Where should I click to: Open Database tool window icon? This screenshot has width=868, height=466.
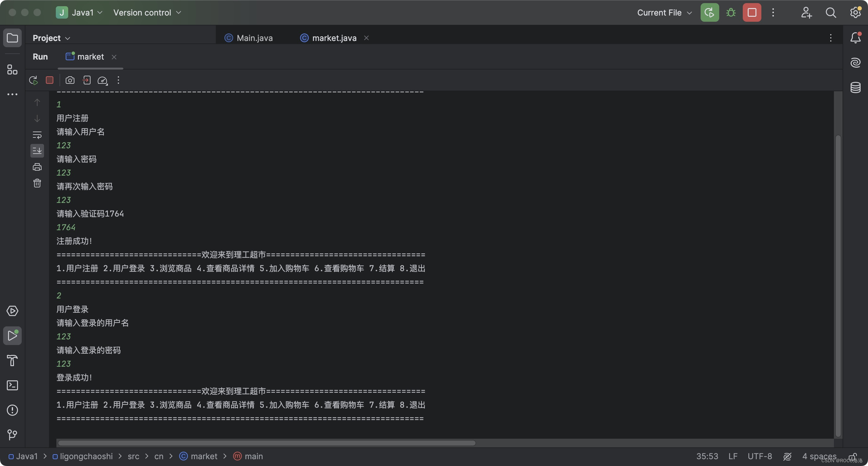pos(856,87)
